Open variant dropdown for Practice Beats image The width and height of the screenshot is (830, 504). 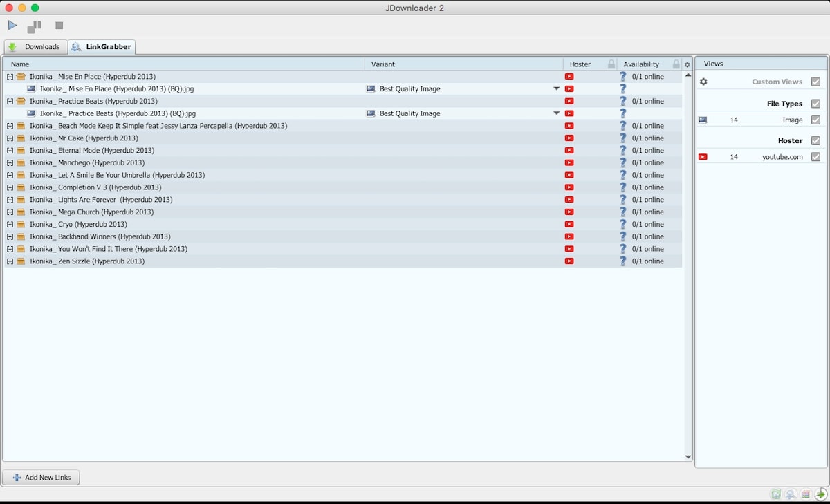pyautogui.click(x=556, y=113)
